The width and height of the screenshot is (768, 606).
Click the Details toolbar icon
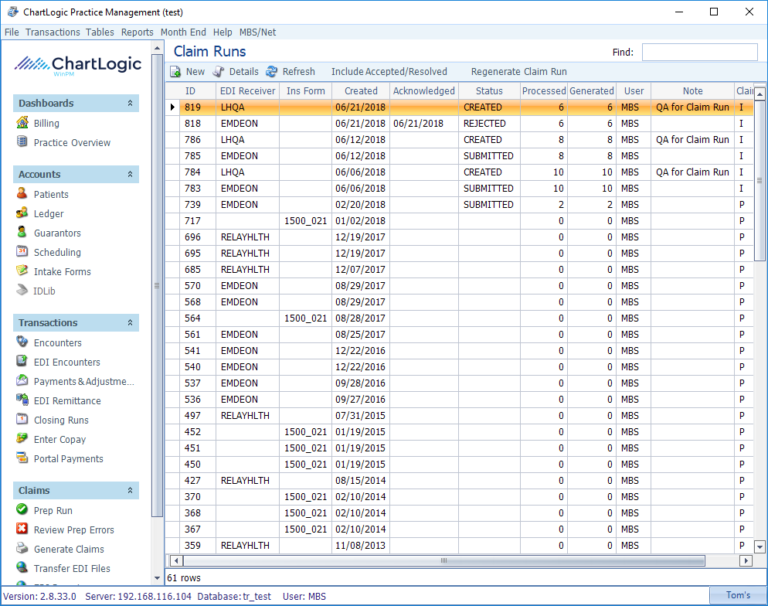(218, 72)
